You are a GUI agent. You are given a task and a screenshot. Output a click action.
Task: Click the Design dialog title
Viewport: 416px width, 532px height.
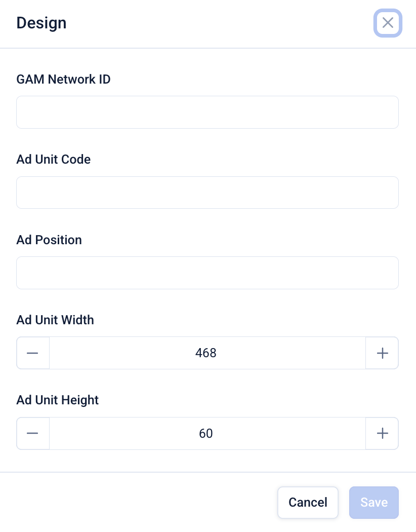[x=41, y=23]
